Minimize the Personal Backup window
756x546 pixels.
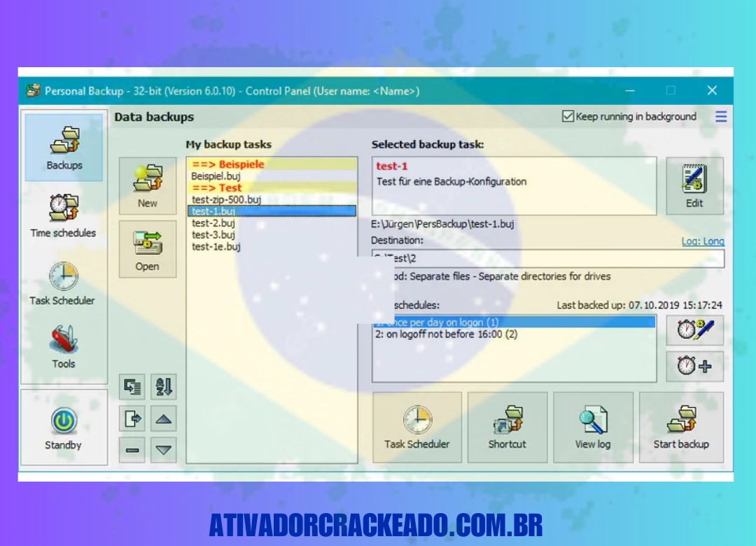coord(630,90)
